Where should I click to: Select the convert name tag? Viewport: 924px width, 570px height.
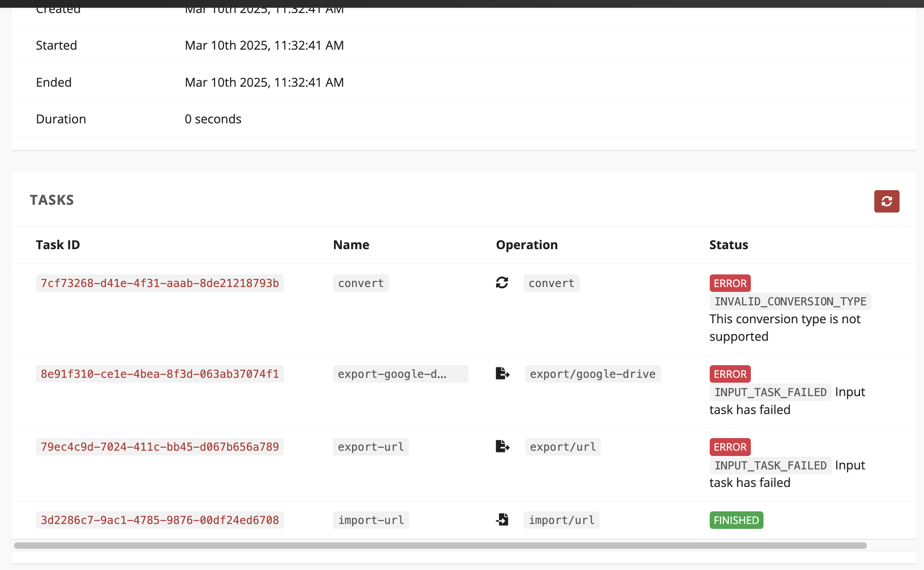click(x=361, y=283)
